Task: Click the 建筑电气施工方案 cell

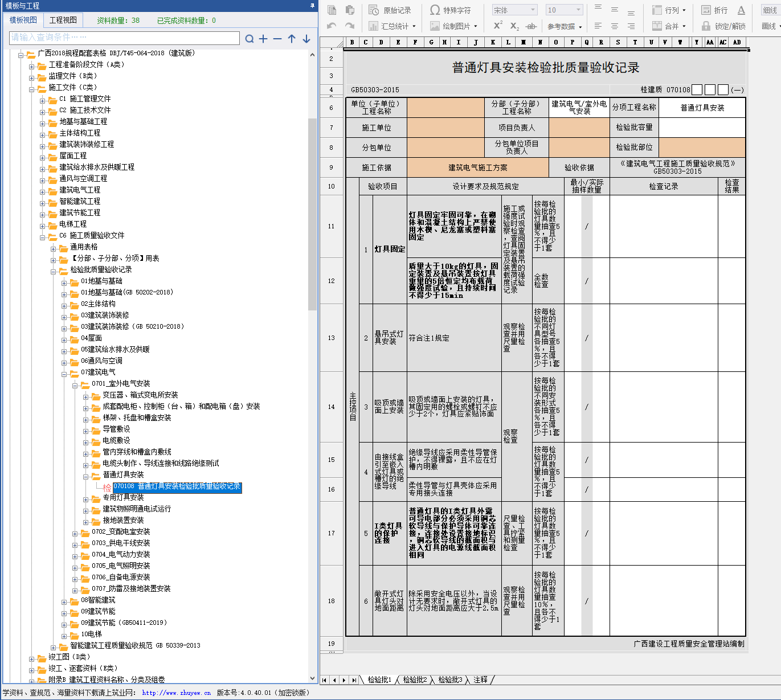Action: pyautogui.click(x=477, y=167)
